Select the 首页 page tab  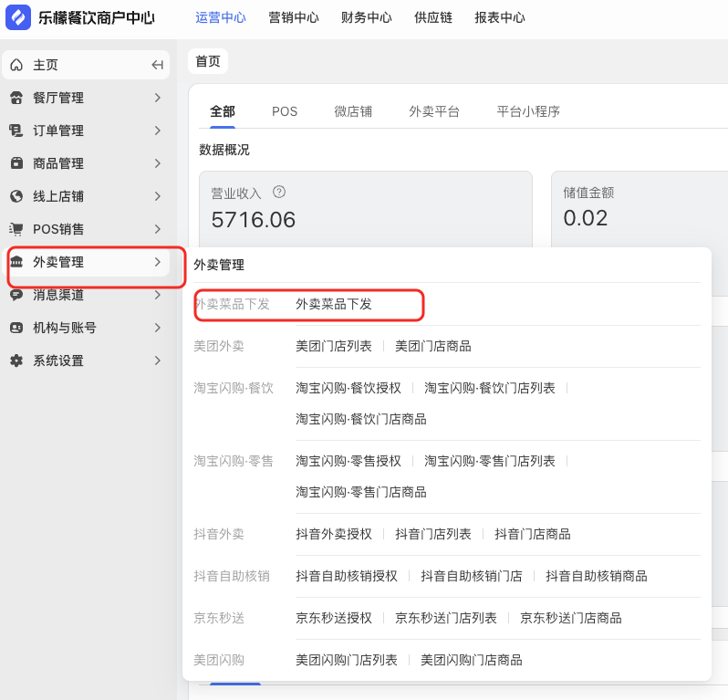coord(207,61)
